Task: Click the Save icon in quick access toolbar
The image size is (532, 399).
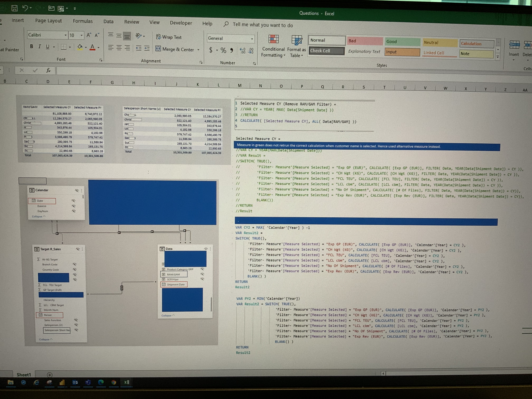Action: coord(14,8)
